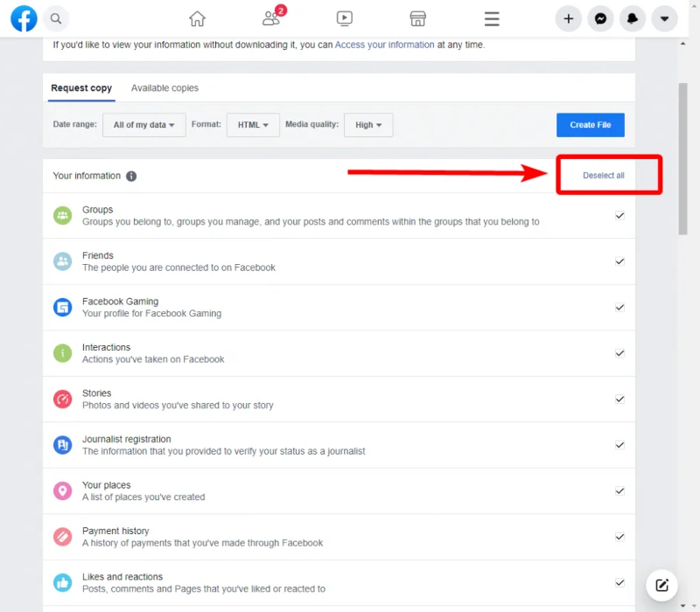
Task: Uncheck the Stories checkbox
Action: coord(620,399)
